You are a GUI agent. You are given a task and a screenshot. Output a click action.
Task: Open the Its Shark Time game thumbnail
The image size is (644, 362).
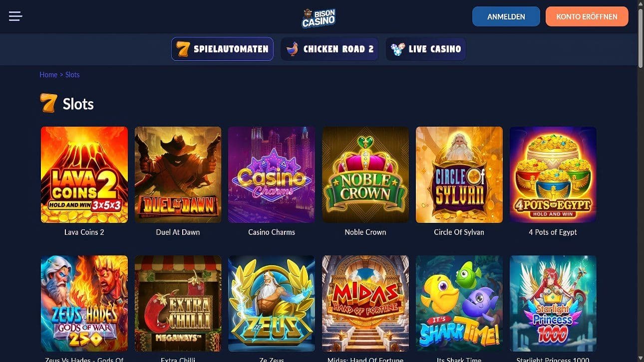(x=459, y=304)
